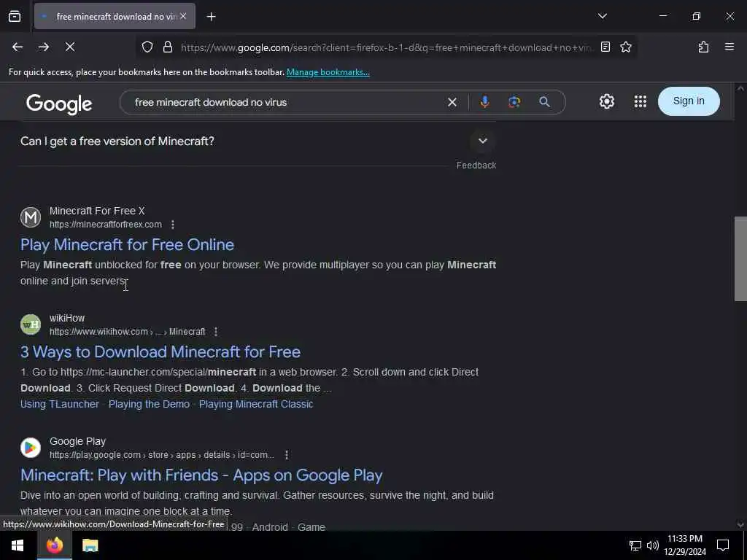
Task: Clear the search query
Action: coord(452,102)
